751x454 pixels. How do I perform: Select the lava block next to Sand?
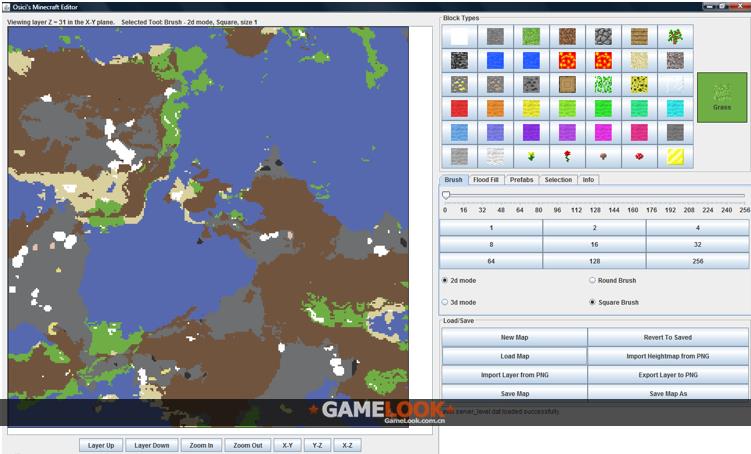click(603, 60)
